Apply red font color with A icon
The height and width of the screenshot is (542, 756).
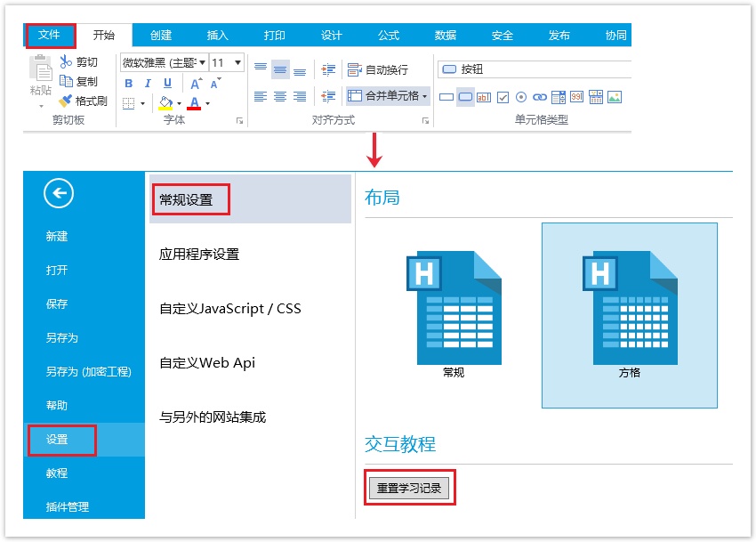point(194,103)
